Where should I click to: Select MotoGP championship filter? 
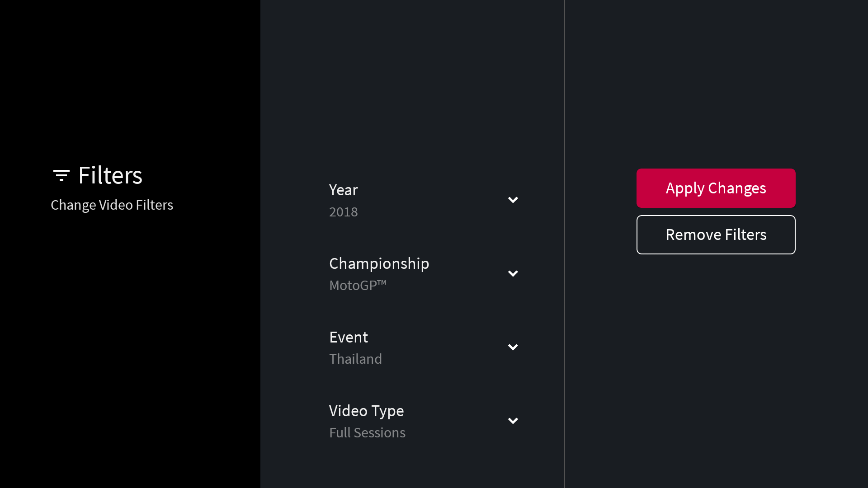(x=424, y=273)
